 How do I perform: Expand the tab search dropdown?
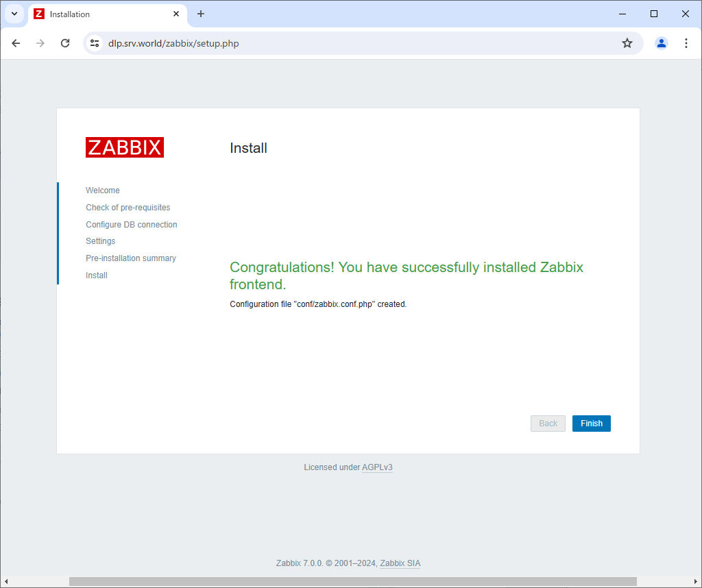[x=14, y=14]
